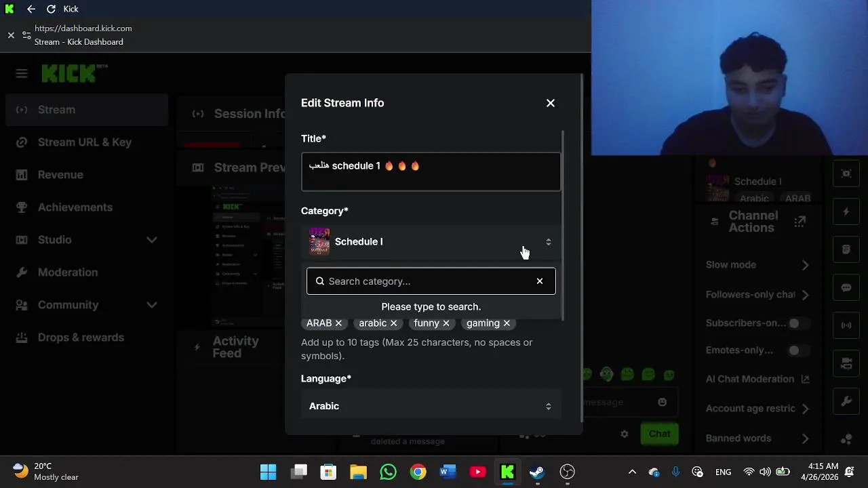Open Microsoft Word from the taskbar
This screenshot has width=868, height=488.
(x=448, y=472)
